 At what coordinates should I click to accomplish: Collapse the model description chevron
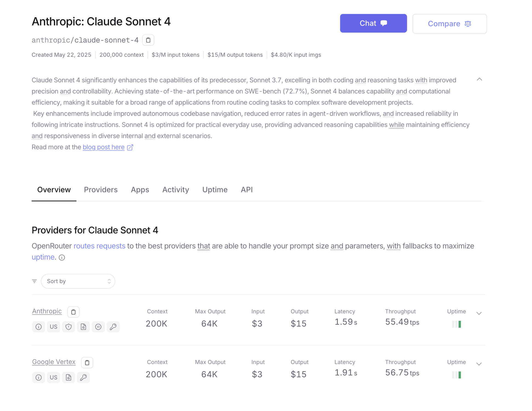pos(479,80)
